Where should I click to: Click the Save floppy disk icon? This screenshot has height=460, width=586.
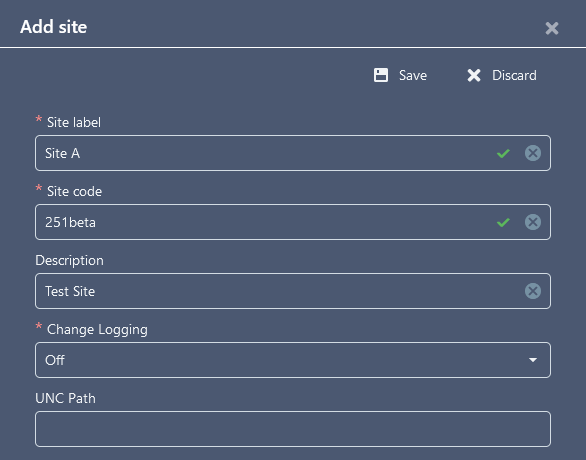coord(381,75)
